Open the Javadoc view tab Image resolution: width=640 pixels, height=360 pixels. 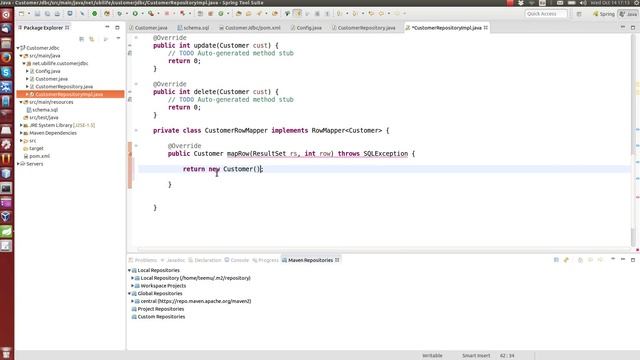(173, 260)
